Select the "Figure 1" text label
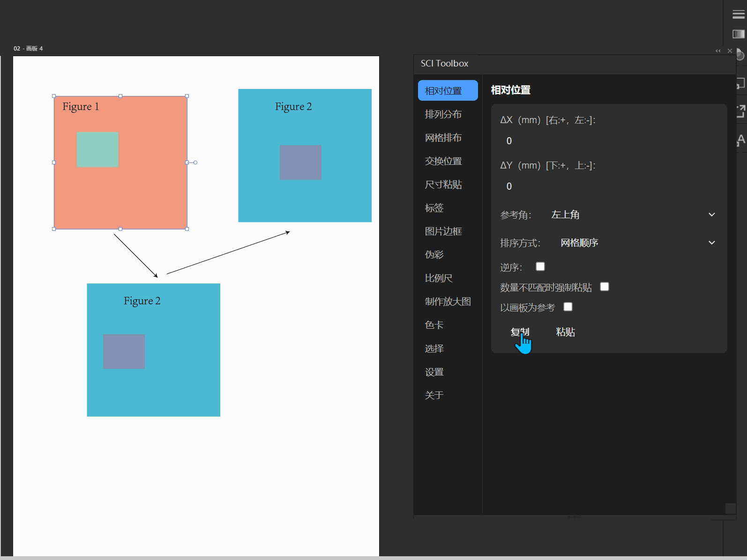Screen dimensions: 747x560 81,107
